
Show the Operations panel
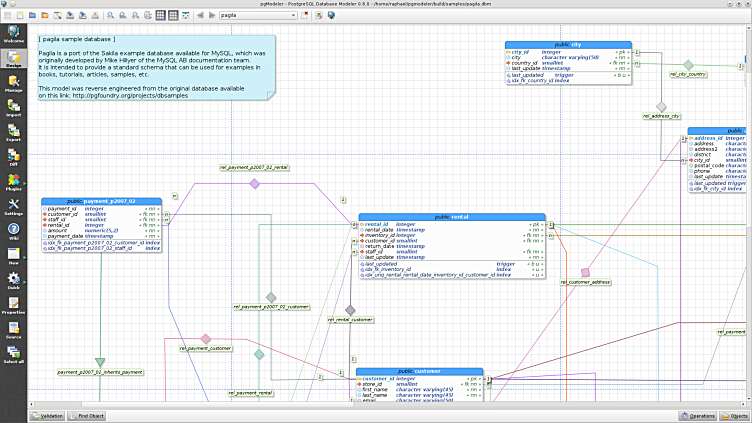[x=697, y=414]
